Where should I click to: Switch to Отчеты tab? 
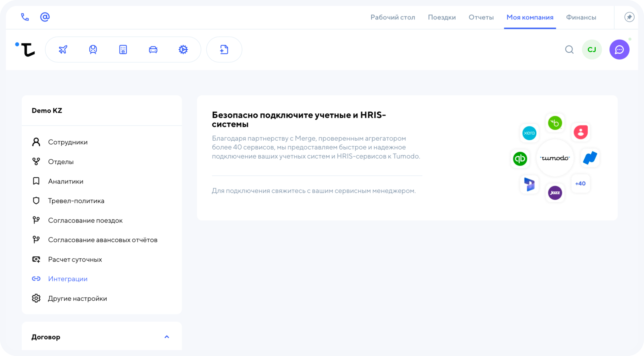point(481,17)
